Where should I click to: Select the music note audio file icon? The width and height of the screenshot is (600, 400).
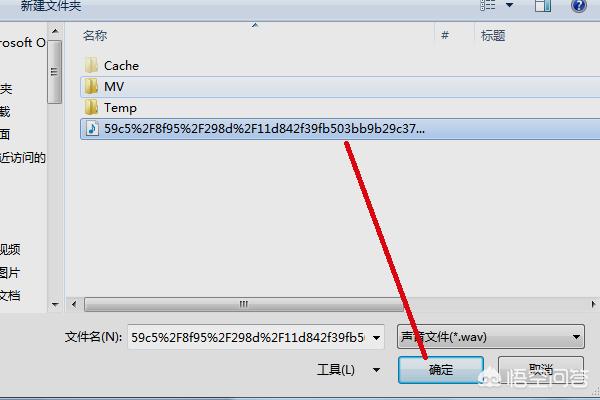point(92,128)
